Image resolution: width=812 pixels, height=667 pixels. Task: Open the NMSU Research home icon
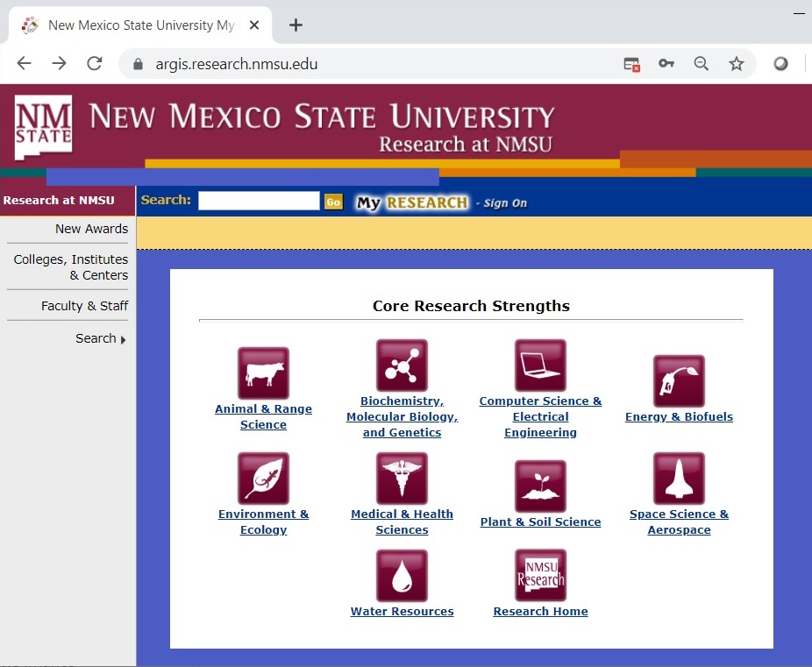[540, 576]
